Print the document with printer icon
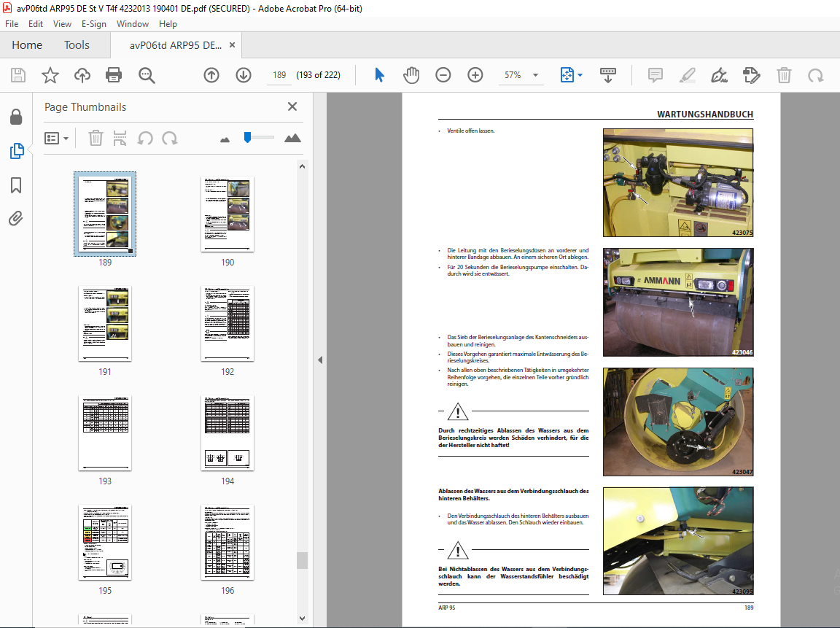Image resolution: width=840 pixels, height=628 pixels. tap(114, 75)
